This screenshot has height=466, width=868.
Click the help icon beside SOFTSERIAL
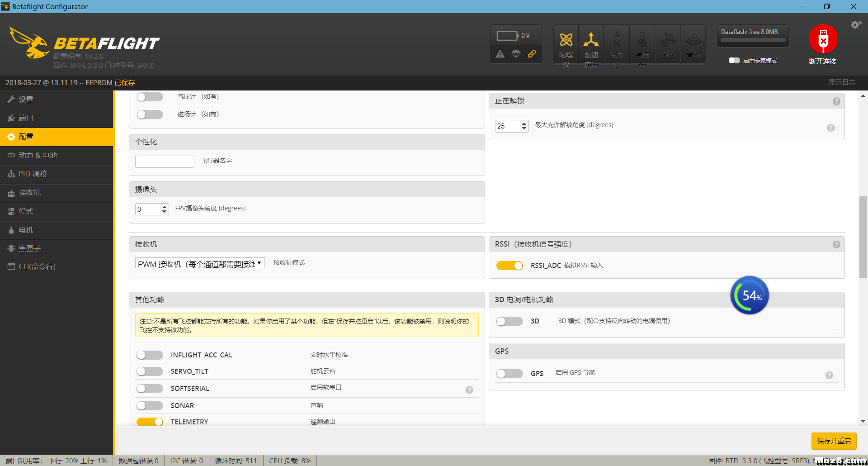(x=470, y=390)
